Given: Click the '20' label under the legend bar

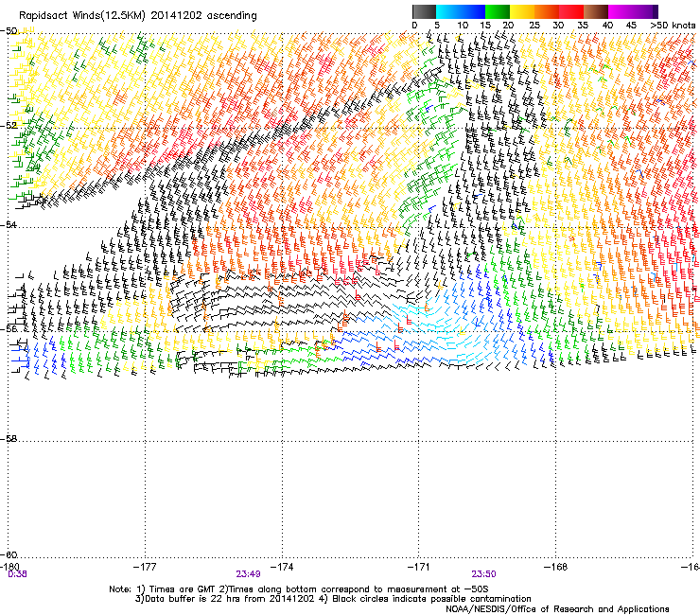Looking at the screenshot, I should [508, 26].
